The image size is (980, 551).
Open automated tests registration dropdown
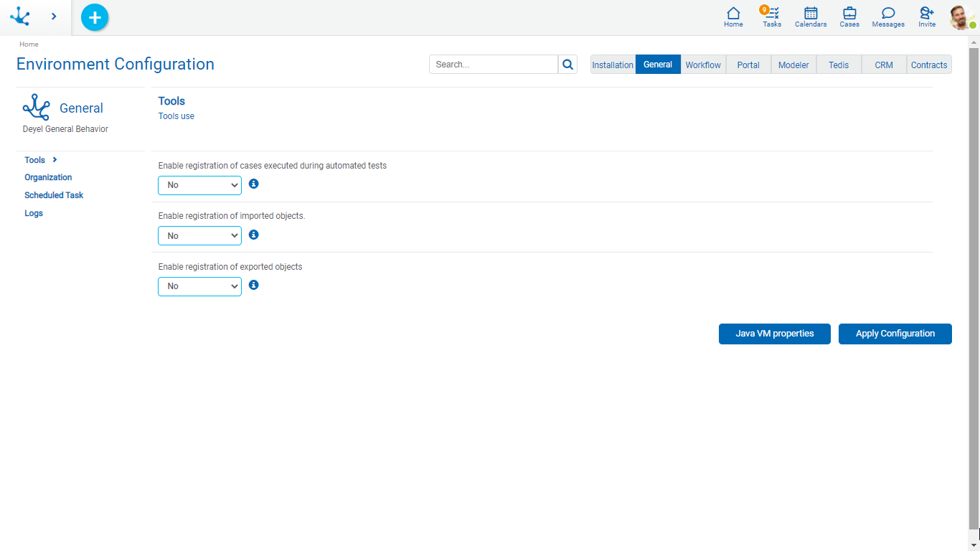coord(199,185)
